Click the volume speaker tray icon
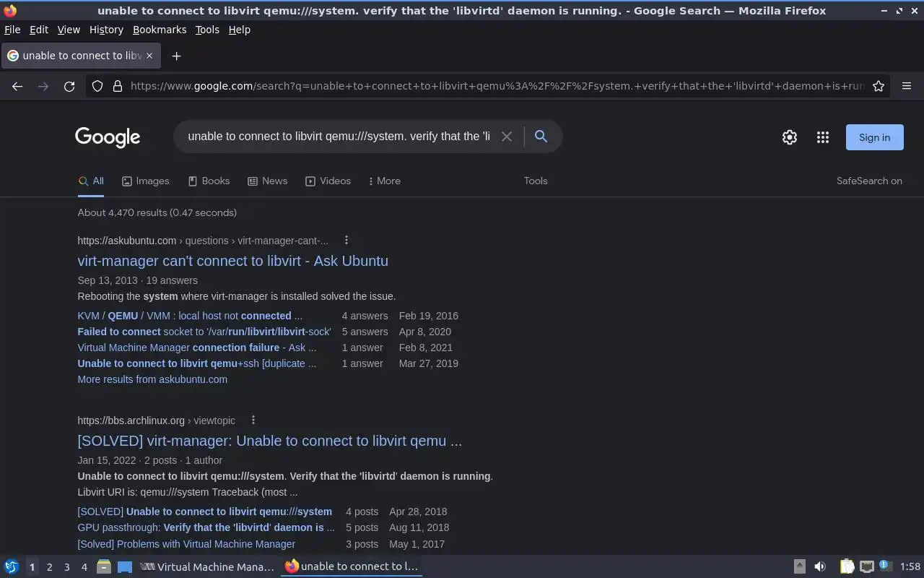The image size is (924, 578). coord(820,566)
